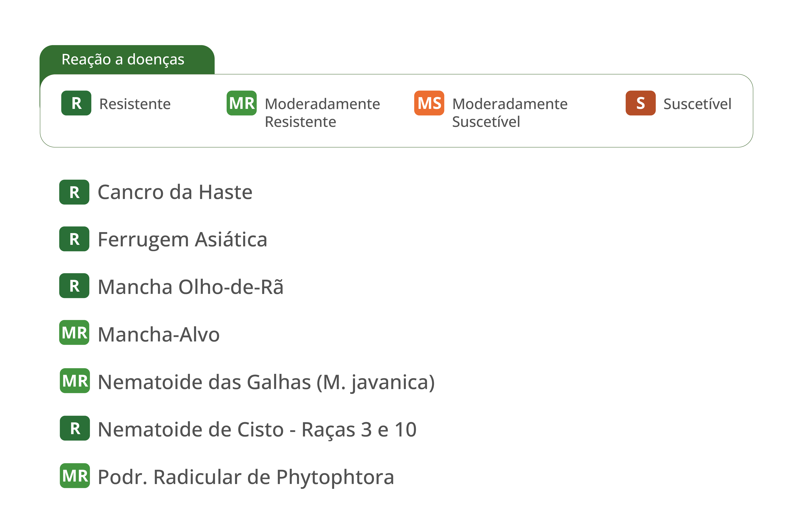Open the Reação a doenças tab

tap(127, 60)
